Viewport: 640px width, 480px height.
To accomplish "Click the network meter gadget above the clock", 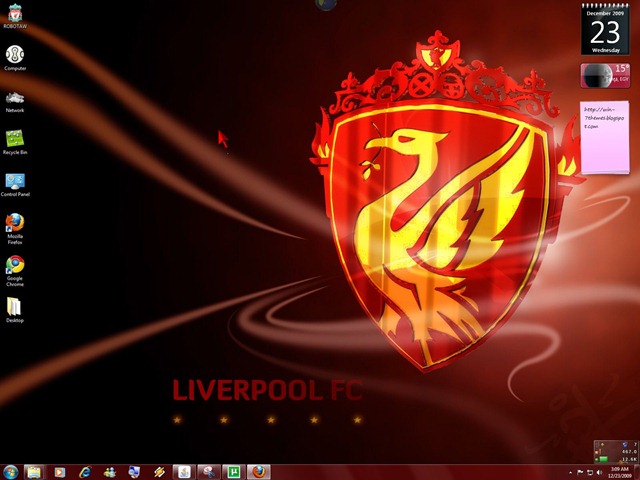I will point(616,451).
